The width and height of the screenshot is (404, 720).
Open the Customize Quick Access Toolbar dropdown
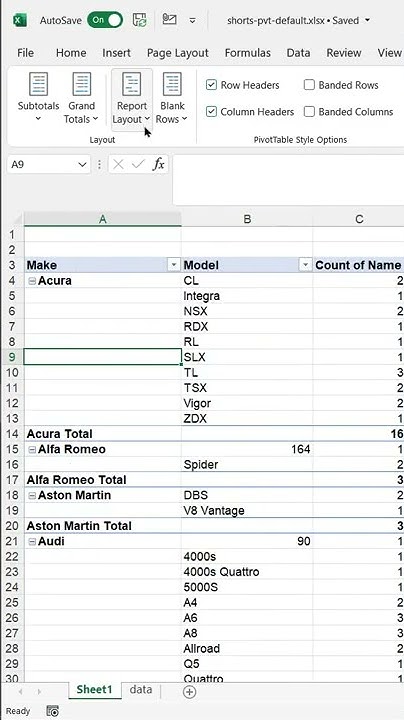point(193,20)
